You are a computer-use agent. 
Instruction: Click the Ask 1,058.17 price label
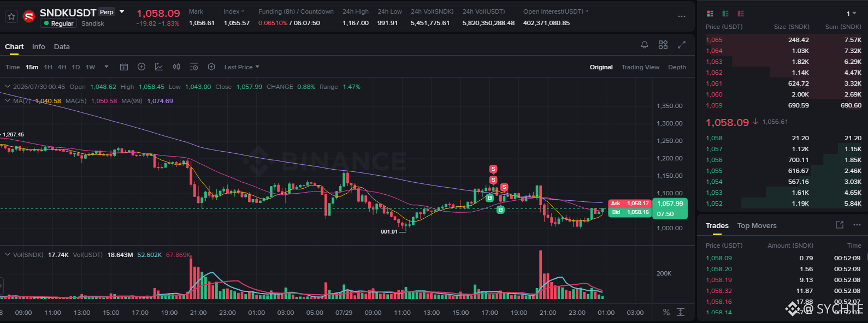tap(629, 203)
